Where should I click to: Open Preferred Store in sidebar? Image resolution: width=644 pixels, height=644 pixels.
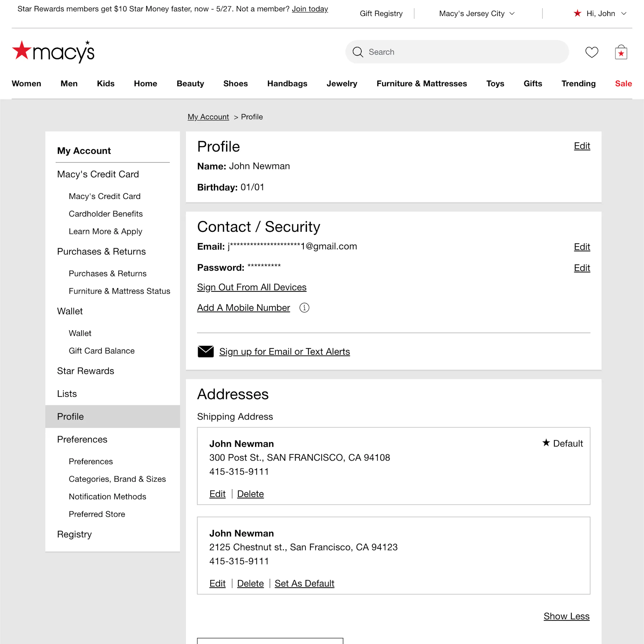click(x=97, y=514)
